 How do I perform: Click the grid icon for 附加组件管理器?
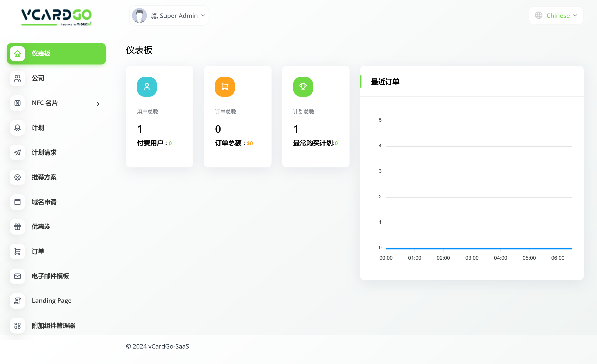(17, 326)
